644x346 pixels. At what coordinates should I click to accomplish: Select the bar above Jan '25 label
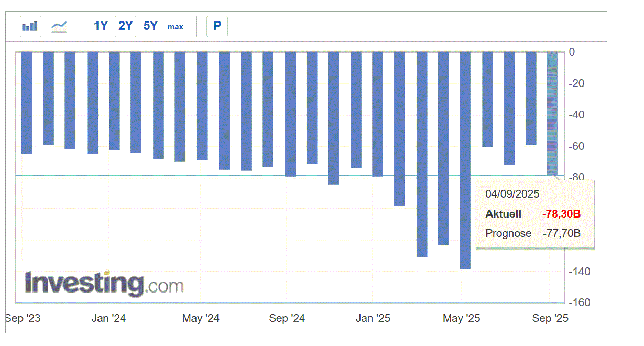pyautogui.click(x=377, y=114)
